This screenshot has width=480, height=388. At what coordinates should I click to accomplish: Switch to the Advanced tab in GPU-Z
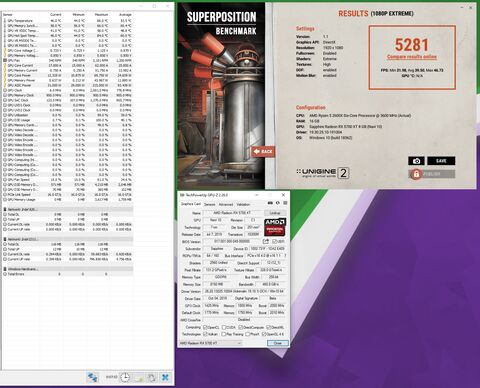226,204
